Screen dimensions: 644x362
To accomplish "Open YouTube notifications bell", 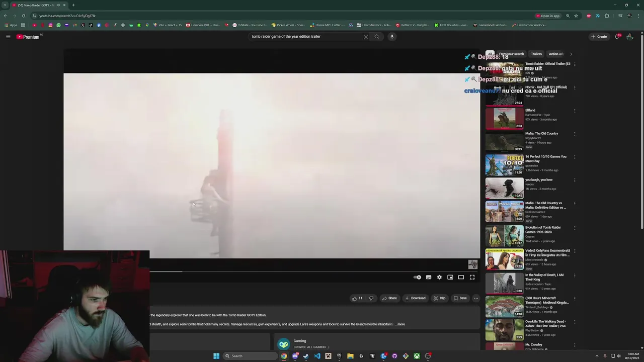I will (x=617, y=37).
